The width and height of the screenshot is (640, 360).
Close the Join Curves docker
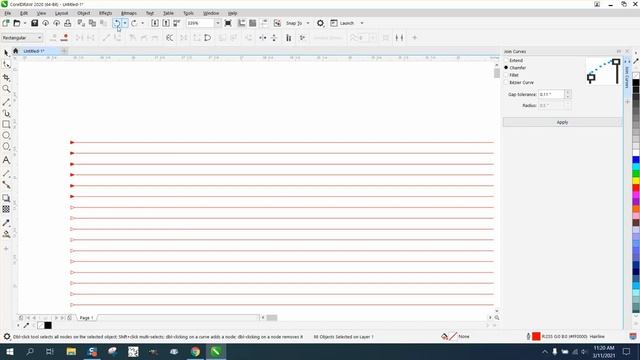(627, 51)
